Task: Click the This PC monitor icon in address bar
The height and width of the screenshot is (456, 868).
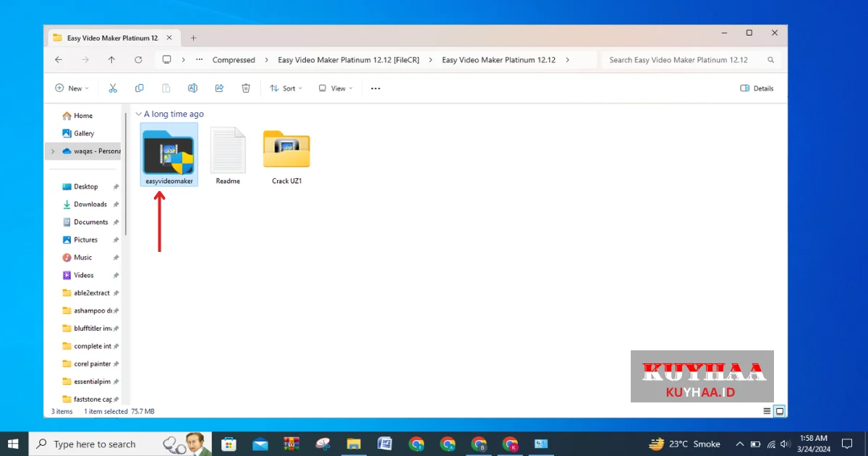Action: 167,60
